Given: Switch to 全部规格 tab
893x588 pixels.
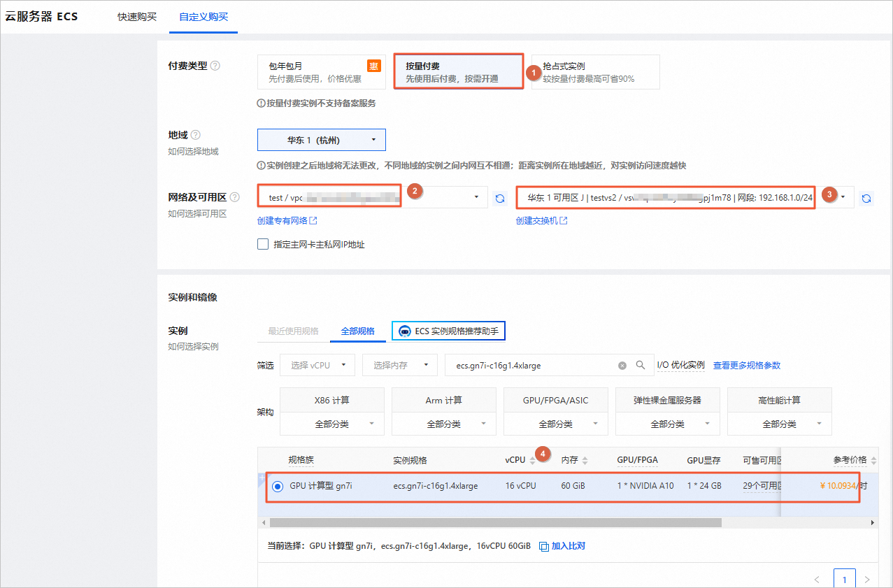Looking at the screenshot, I should click(357, 331).
